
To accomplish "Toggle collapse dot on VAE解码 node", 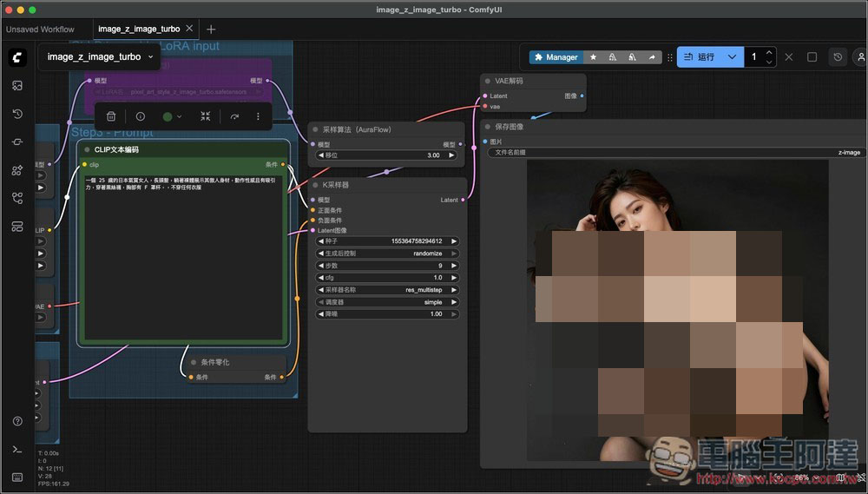I will (x=487, y=81).
